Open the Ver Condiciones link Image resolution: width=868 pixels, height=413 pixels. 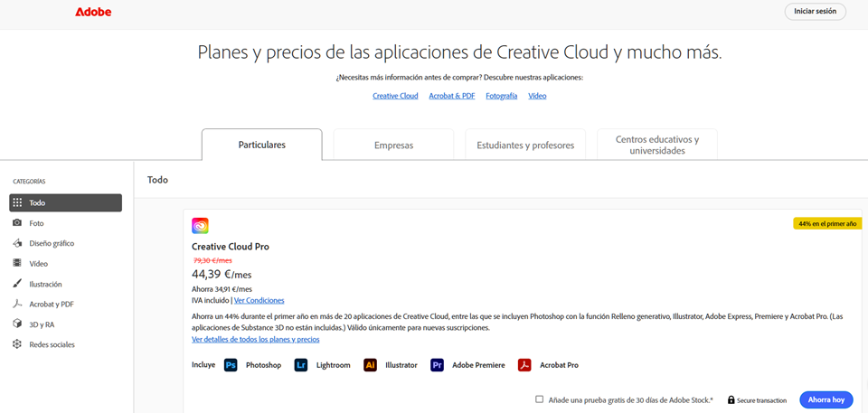[259, 300]
